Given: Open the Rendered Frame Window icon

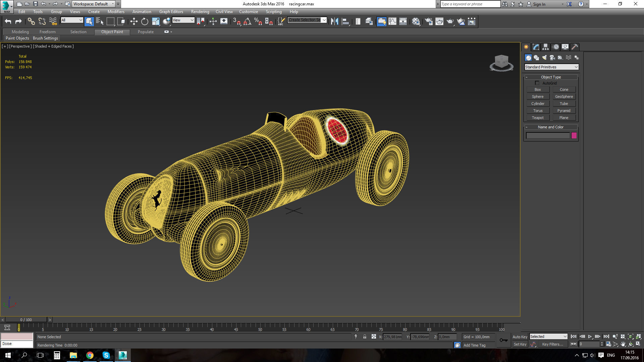Looking at the screenshot, I should 439,21.
